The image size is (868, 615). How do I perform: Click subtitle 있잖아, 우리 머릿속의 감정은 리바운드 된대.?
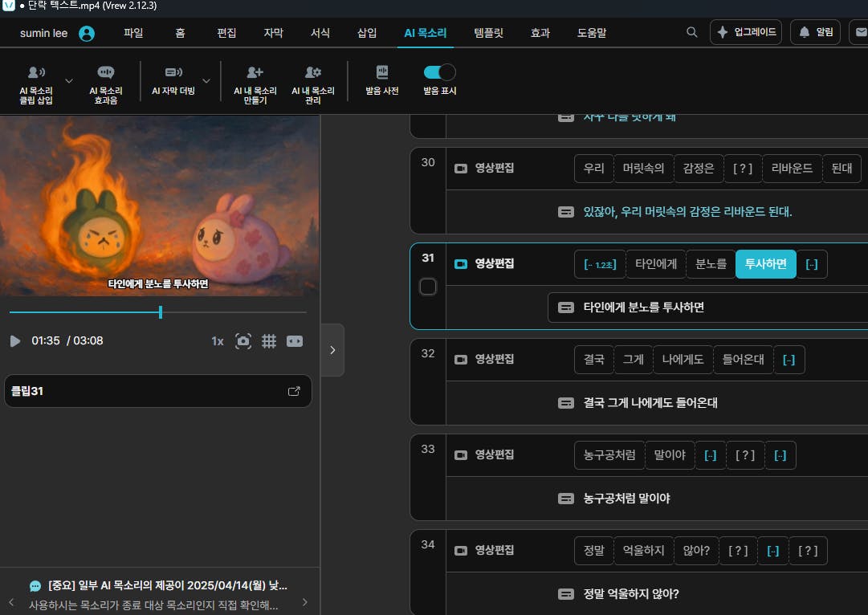click(687, 212)
